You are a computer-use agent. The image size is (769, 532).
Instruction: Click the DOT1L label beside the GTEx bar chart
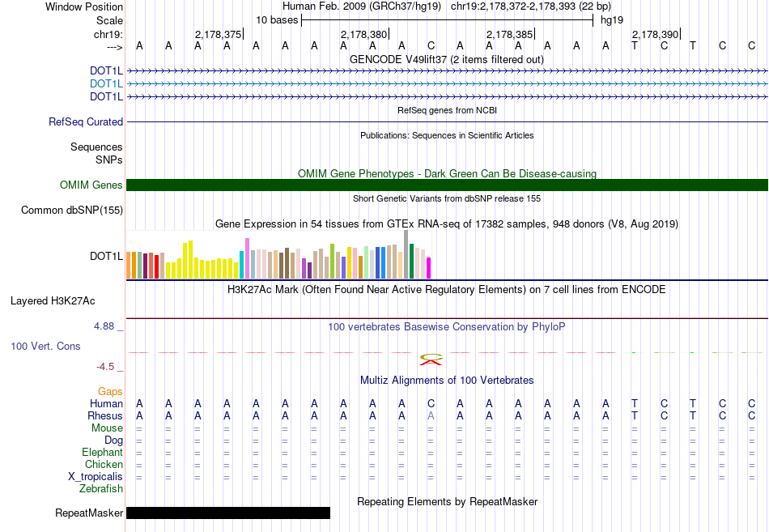click(x=106, y=256)
